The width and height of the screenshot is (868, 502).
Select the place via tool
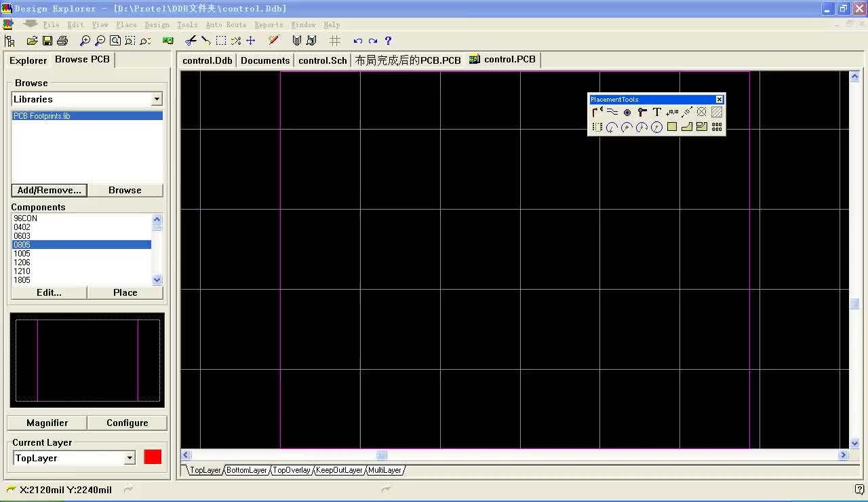[x=642, y=112]
